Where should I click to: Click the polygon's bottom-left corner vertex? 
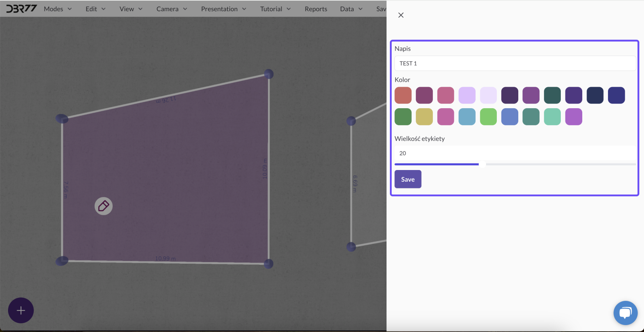[x=62, y=261]
